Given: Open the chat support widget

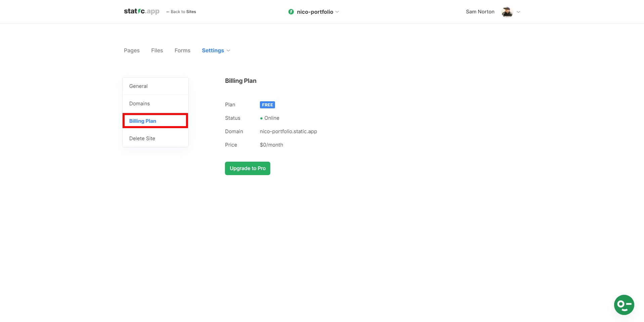Looking at the screenshot, I should click(x=624, y=305).
